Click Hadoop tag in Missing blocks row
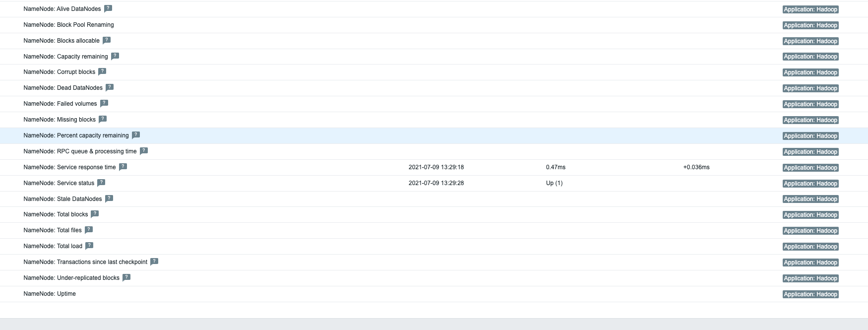 click(x=810, y=120)
